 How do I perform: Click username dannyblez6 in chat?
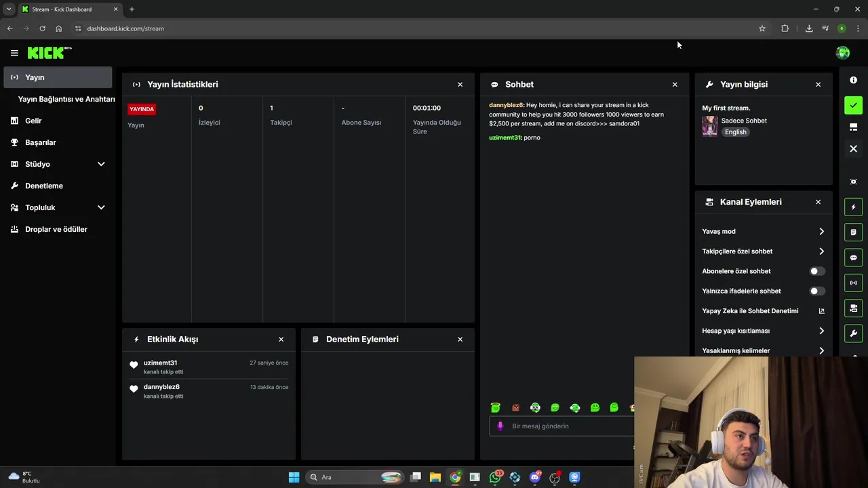tap(506, 105)
